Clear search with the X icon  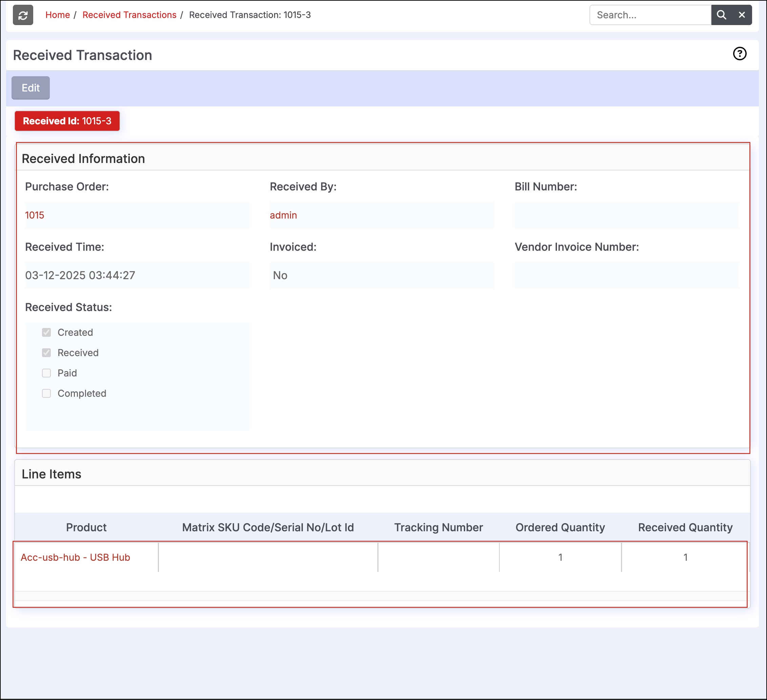(x=742, y=15)
